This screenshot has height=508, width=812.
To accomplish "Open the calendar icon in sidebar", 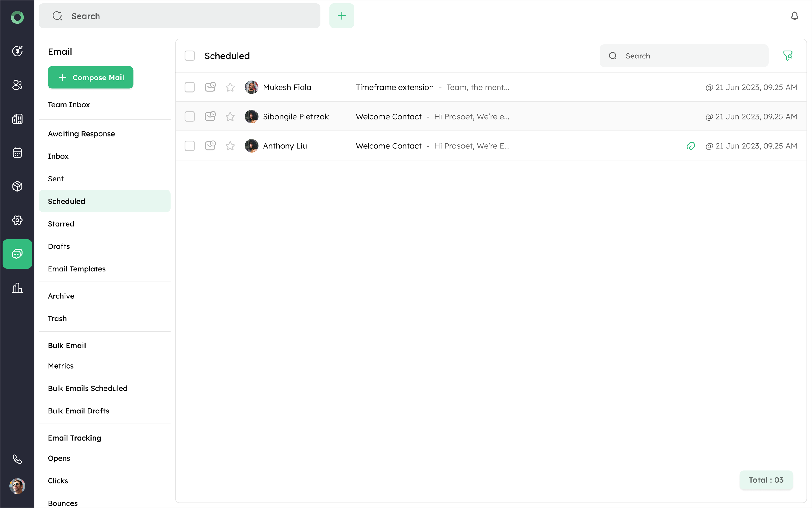I will (17, 153).
